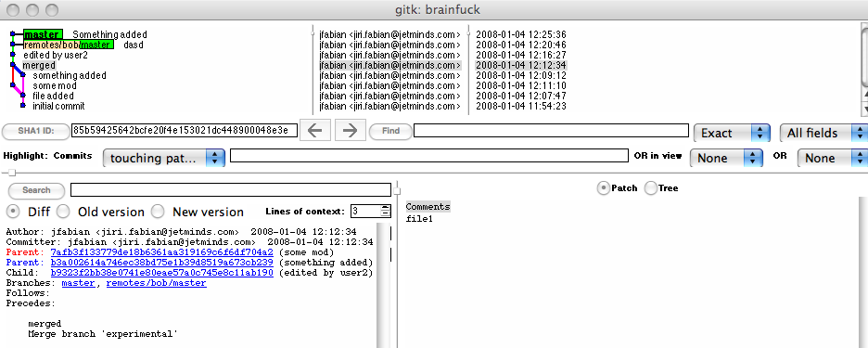
Task: Open the All fields dropdown
Action: click(x=823, y=133)
